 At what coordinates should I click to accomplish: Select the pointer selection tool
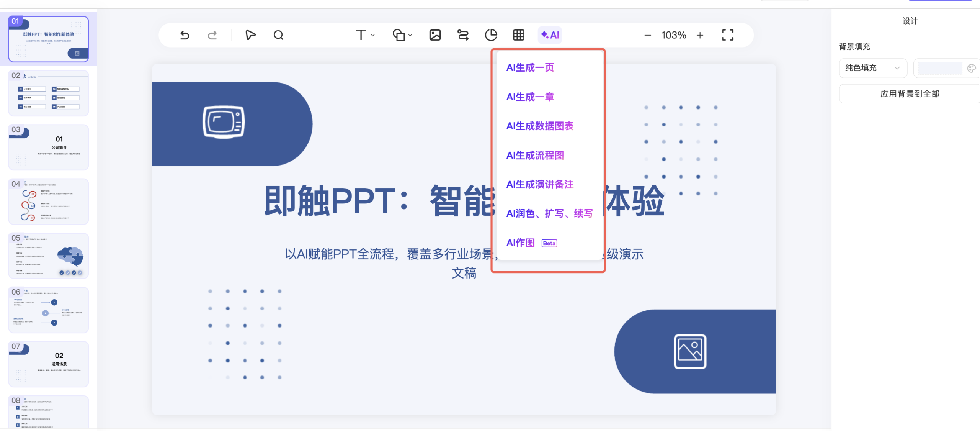[250, 35]
